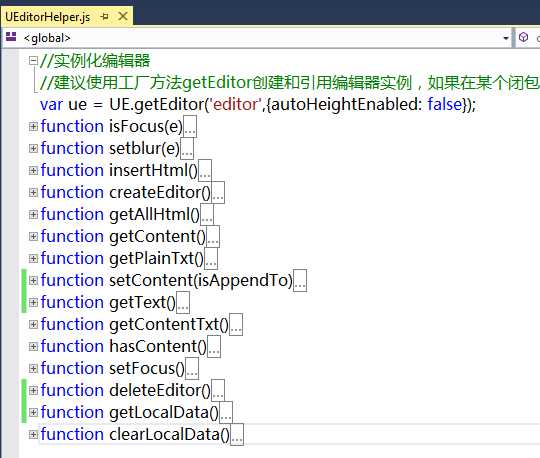540x458 pixels.
Task: Expand the getLocalData() function block
Action: [x=33, y=413]
